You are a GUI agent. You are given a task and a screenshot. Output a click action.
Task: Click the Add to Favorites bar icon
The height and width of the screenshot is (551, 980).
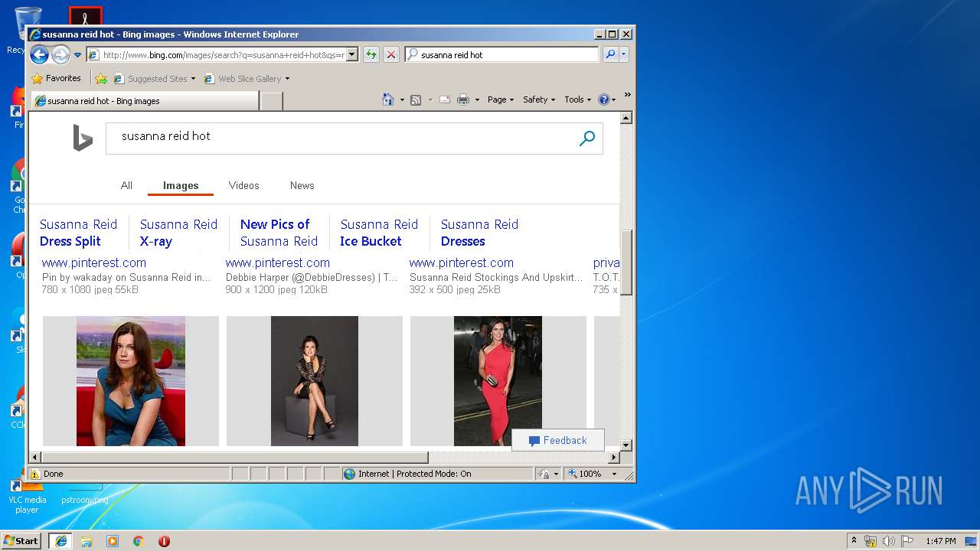pos(101,78)
